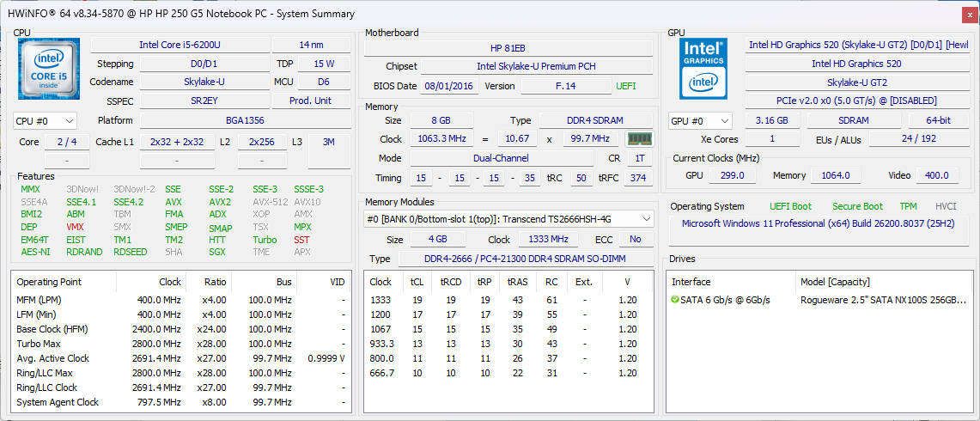
Task: Click the SGX feature label
Action: 217,252
